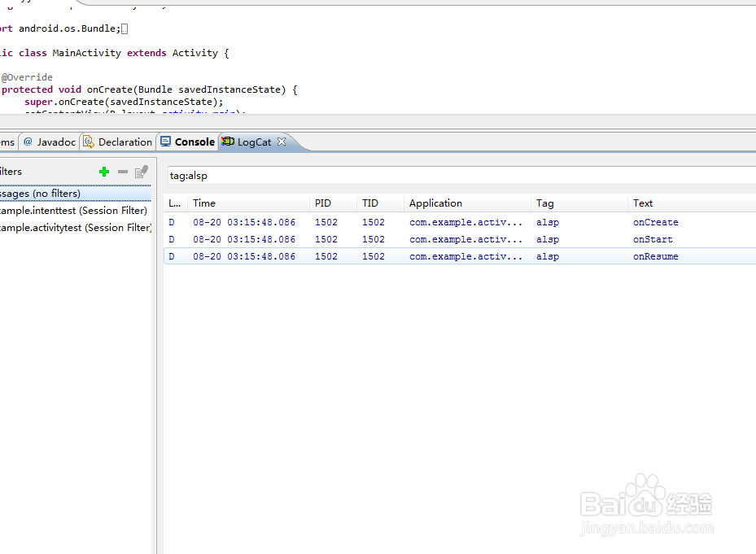Click the alsp tag in onStart row
This screenshot has height=554, width=756.
pyautogui.click(x=548, y=240)
